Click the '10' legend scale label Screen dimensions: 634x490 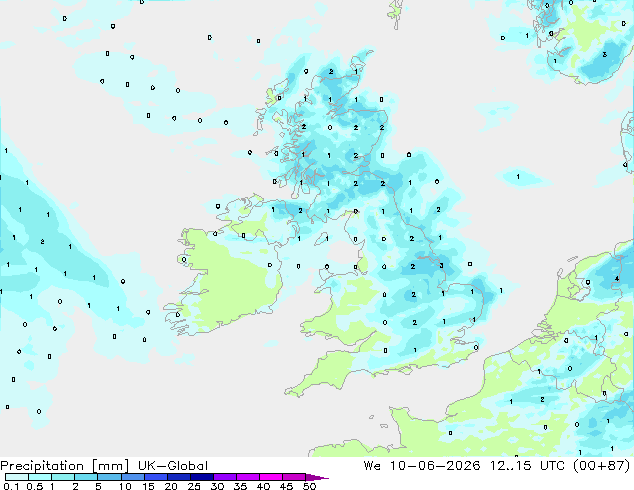(125, 486)
